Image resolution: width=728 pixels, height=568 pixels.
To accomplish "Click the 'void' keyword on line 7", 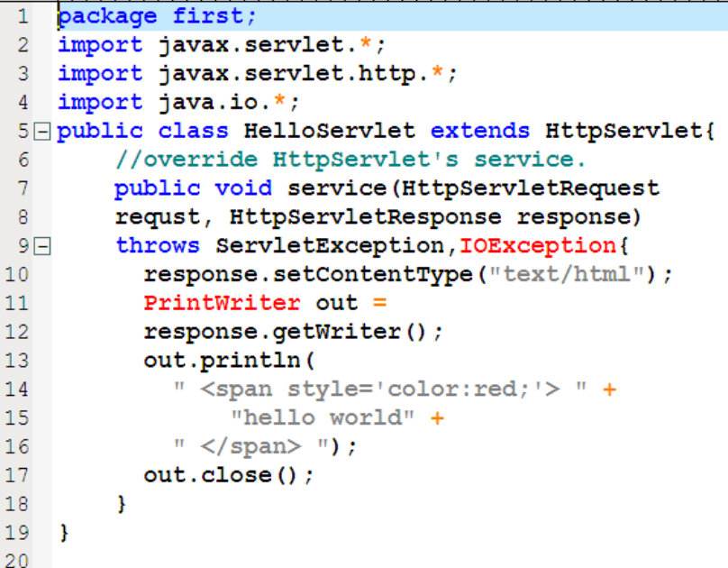I will pos(244,188).
